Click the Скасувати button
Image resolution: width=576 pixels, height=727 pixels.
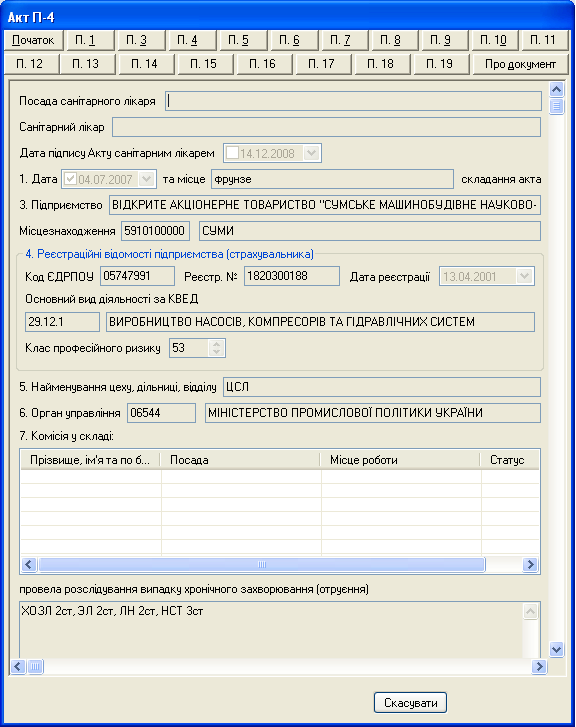pyautogui.click(x=410, y=703)
